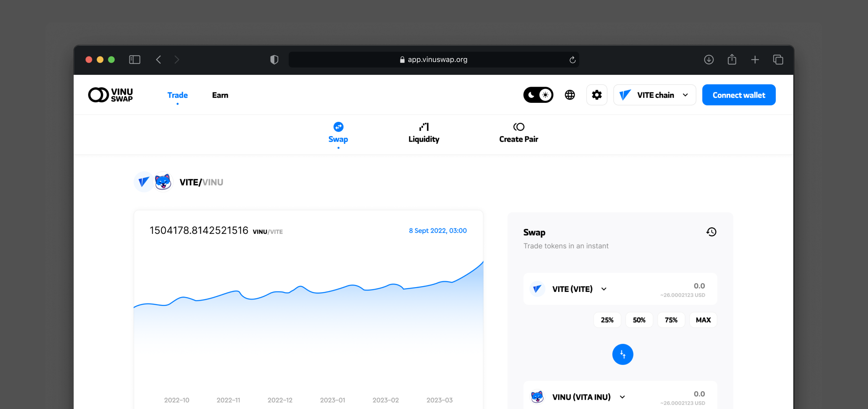
Task: Click the 2023-02 axis label
Action: (x=385, y=400)
